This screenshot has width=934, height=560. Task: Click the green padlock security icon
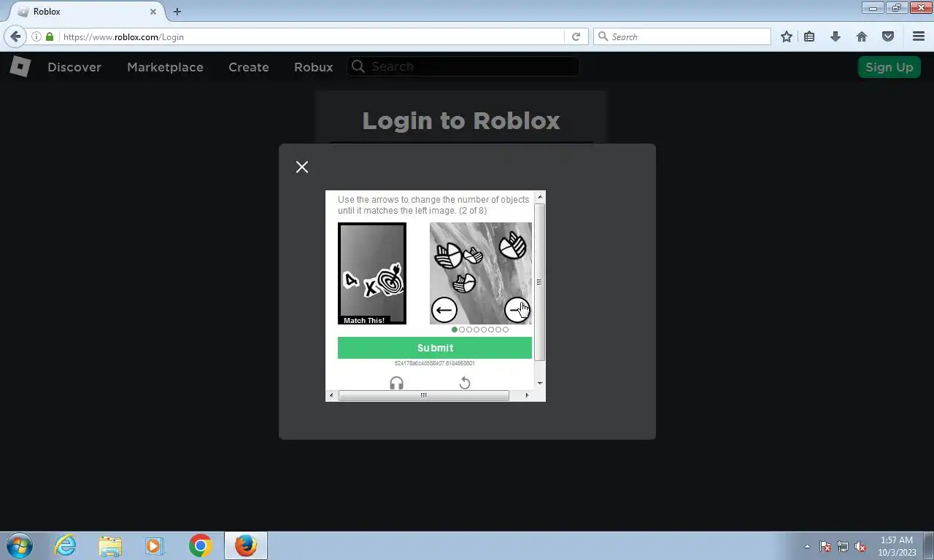click(50, 36)
